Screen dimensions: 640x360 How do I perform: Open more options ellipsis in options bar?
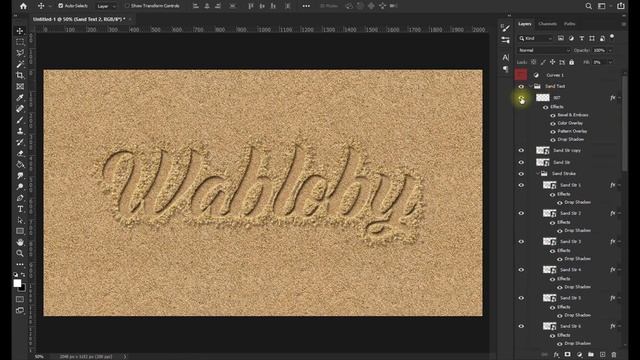[x=306, y=6]
